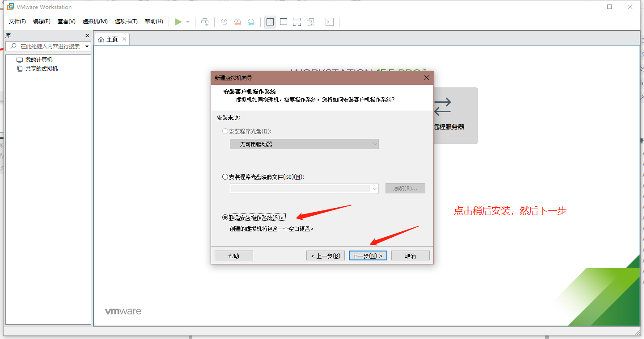Click the full screen mode icon
This screenshot has height=339, width=644.
297,22
